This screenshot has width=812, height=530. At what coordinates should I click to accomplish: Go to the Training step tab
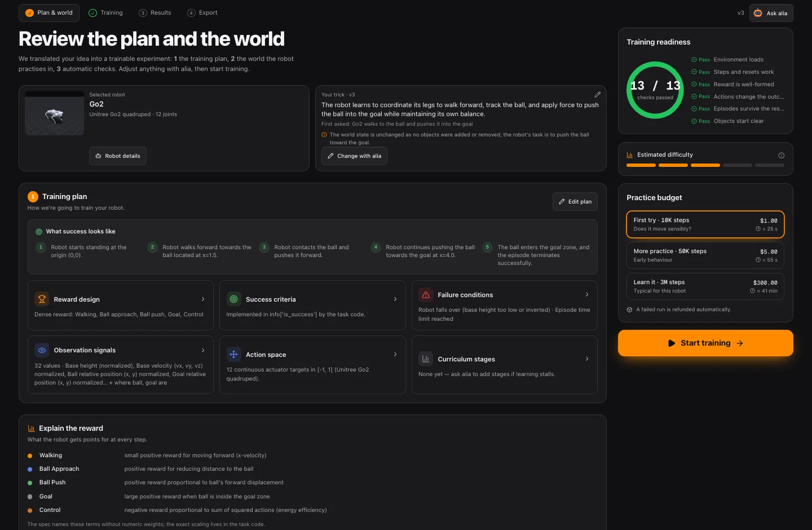click(x=106, y=13)
